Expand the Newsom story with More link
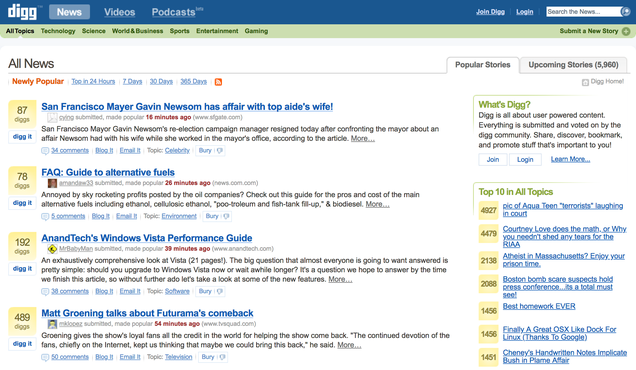 363,138
